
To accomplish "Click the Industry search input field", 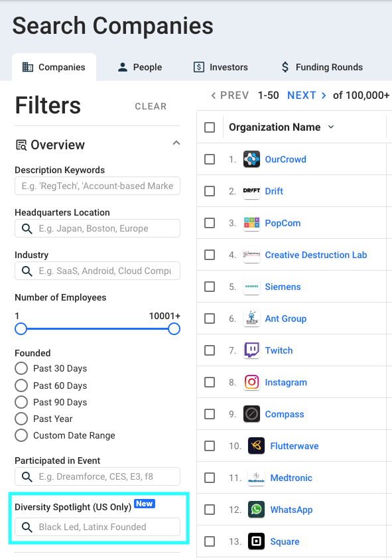I will 98,271.
